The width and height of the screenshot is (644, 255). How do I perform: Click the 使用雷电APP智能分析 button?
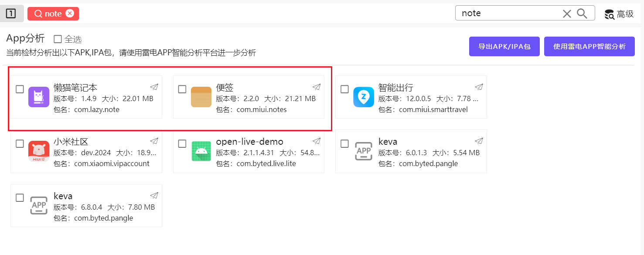[x=589, y=47]
